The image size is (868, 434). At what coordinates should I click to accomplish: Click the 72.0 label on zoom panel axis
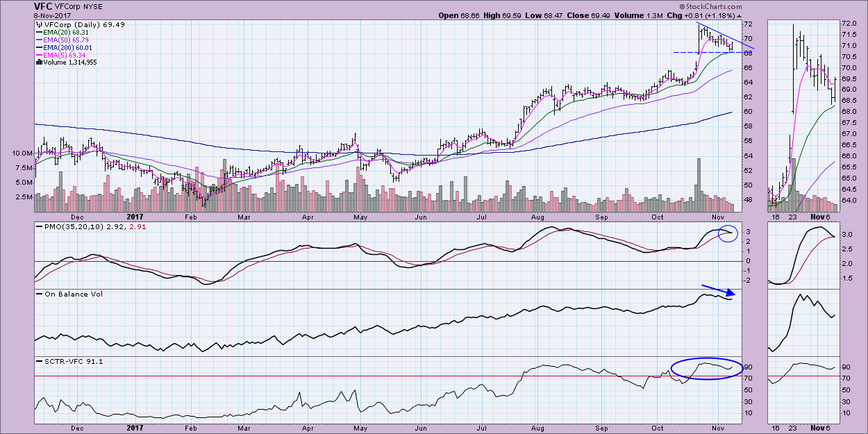[849, 24]
